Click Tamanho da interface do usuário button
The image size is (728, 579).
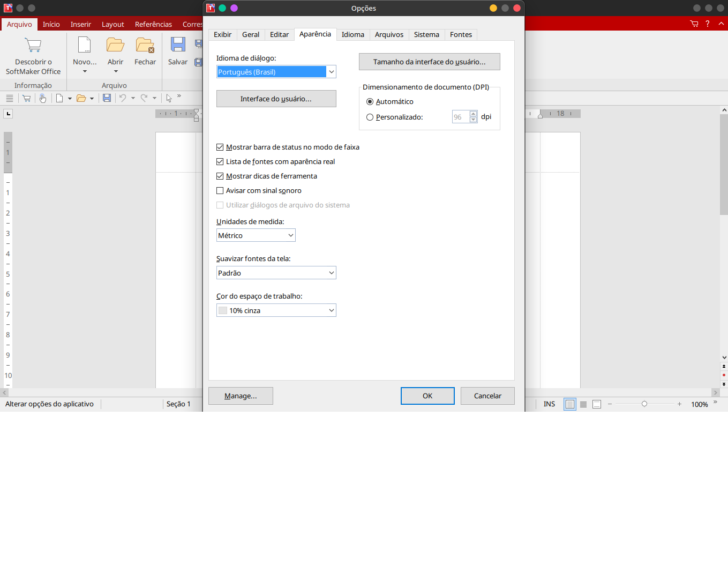[429, 62]
